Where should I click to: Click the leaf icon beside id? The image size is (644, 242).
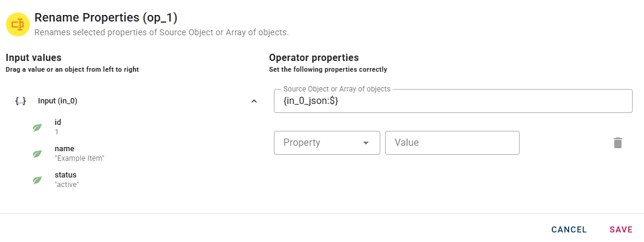(37, 127)
